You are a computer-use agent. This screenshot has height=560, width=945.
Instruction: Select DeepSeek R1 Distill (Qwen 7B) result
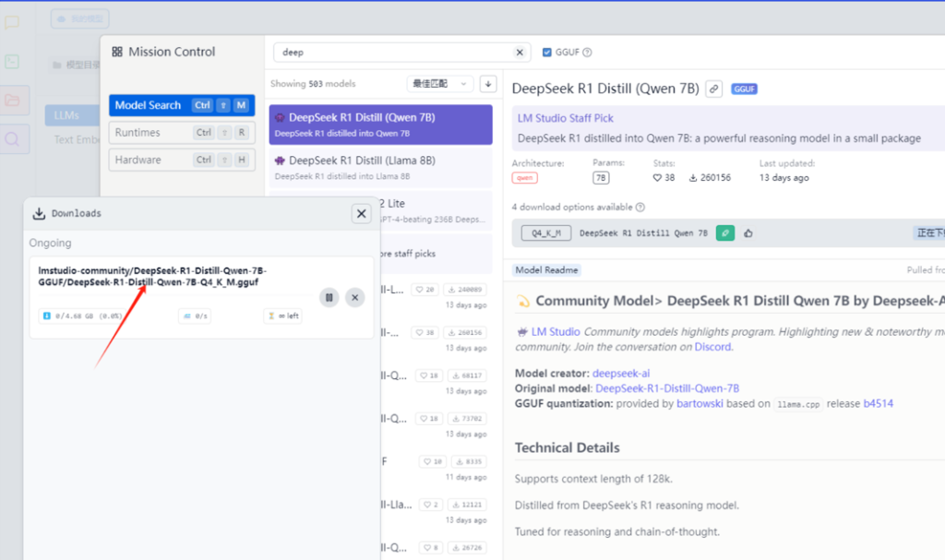(380, 125)
